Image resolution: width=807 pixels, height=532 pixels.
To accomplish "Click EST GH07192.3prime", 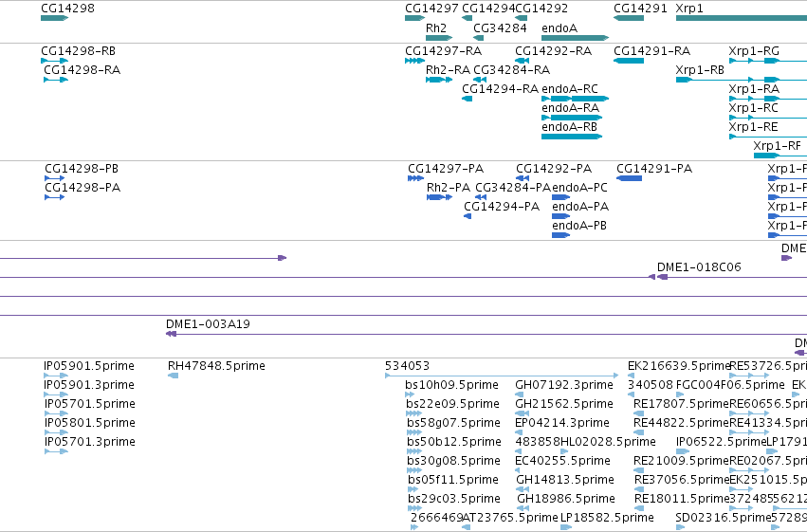I will point(520,394).
